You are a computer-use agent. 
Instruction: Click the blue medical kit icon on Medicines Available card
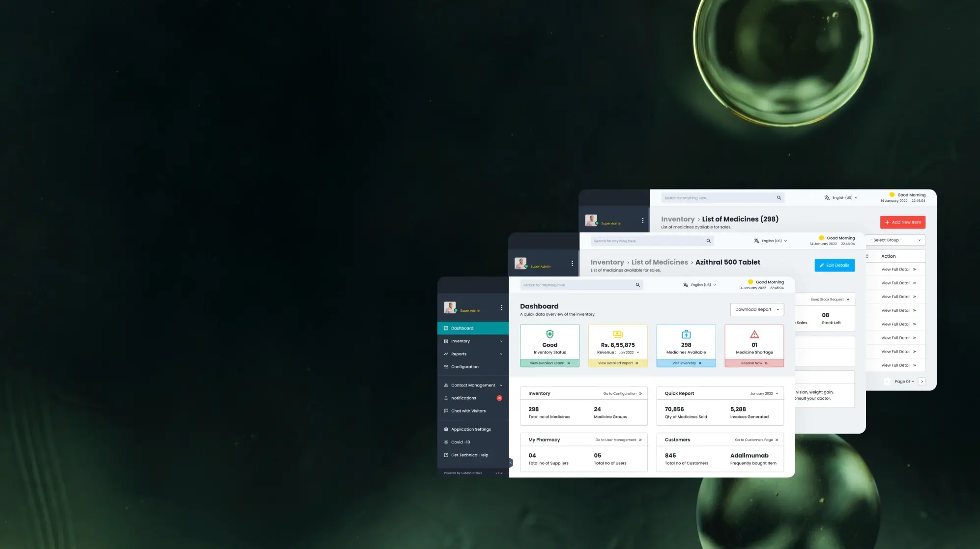686,334
